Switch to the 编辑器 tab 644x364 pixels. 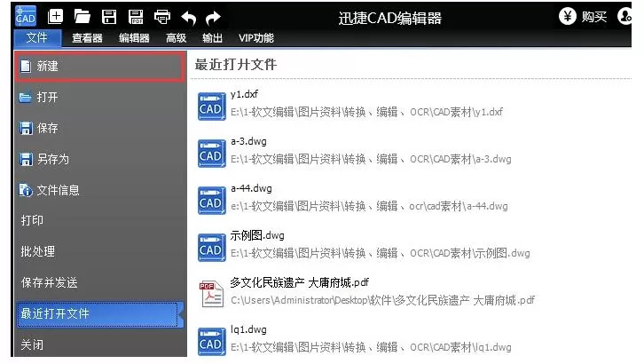134,38
